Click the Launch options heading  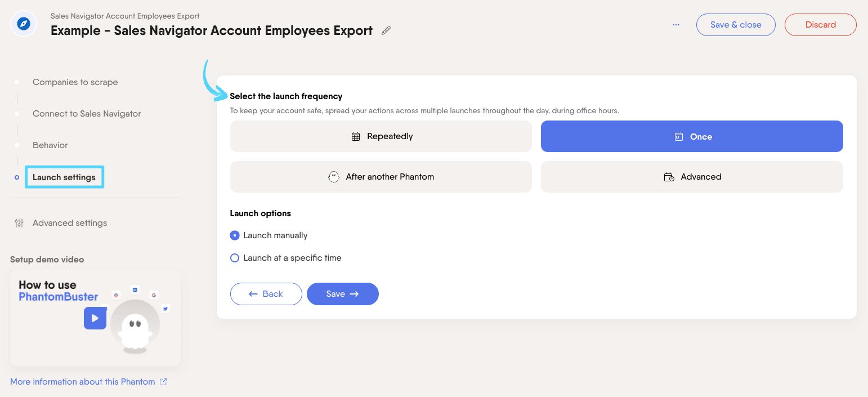[x=261, y=213]
